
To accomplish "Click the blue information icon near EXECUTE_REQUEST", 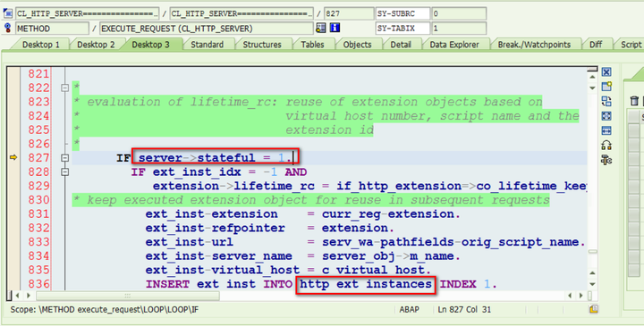I will click(335, 28).
